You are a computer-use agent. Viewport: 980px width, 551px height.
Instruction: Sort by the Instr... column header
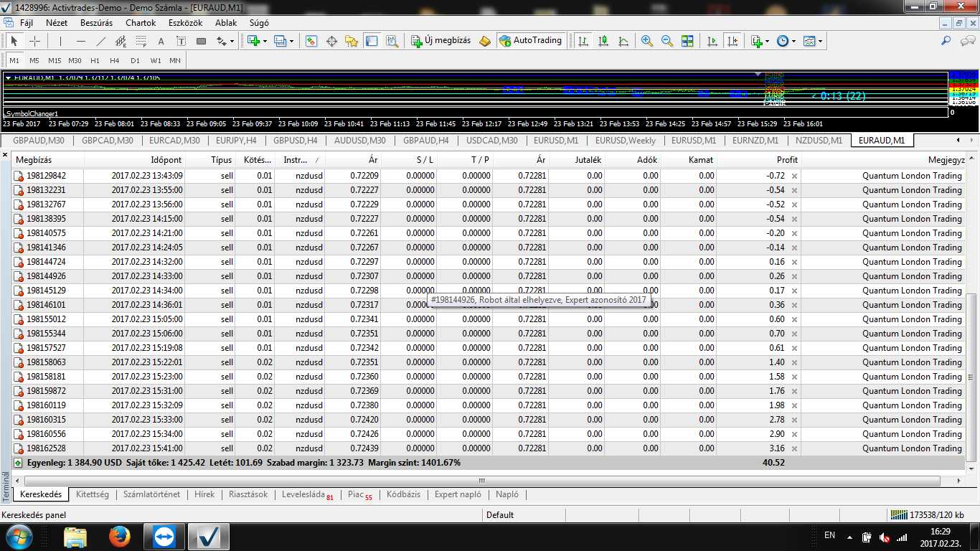tap(300, 159)
